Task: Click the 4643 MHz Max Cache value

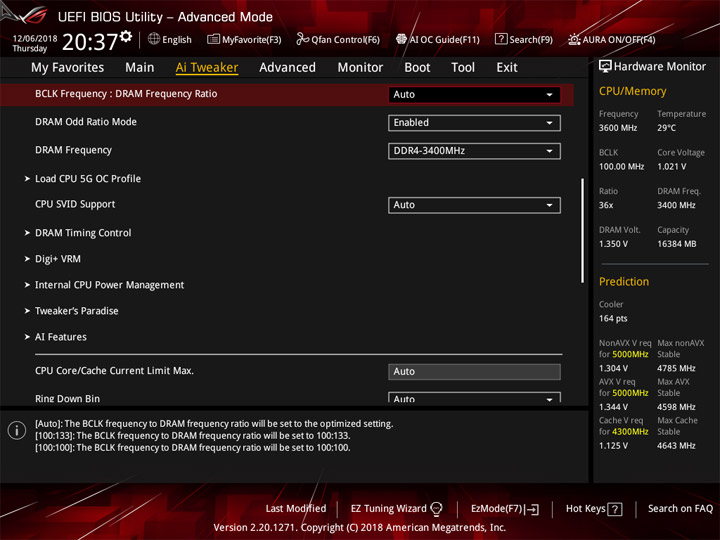Action: coord(676,446)
